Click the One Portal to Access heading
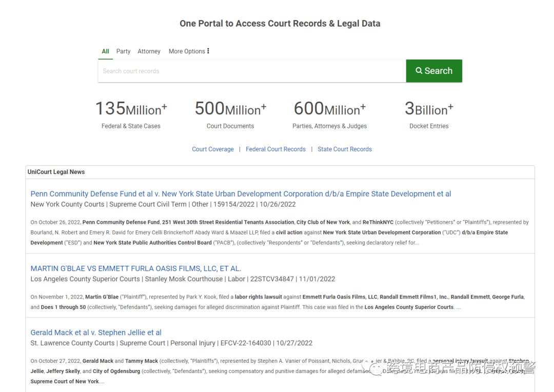The image size is (554, 392). coord(280,23)
